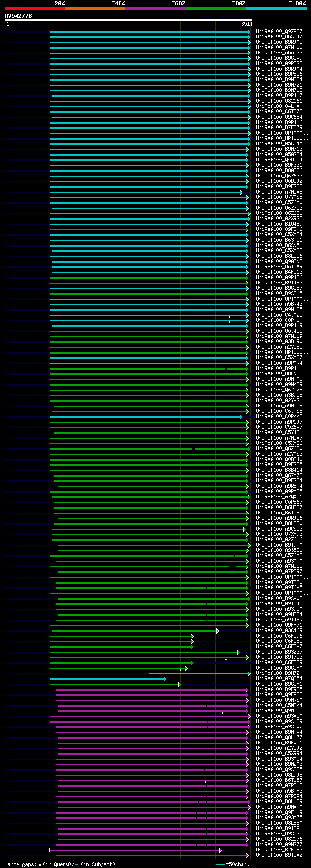Open hit UniRef100_B6SHJ7
The height and width of the screenshot is (868, 311).
click(x=279, y=36)
